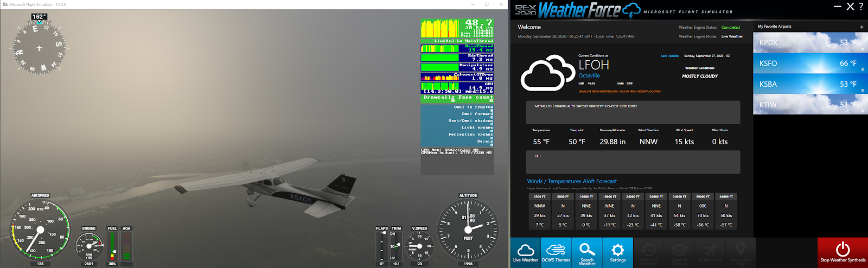Select the 44000 FT winds aloft column
This screenshot has height=268, width=868.
(x=726, y=210)
